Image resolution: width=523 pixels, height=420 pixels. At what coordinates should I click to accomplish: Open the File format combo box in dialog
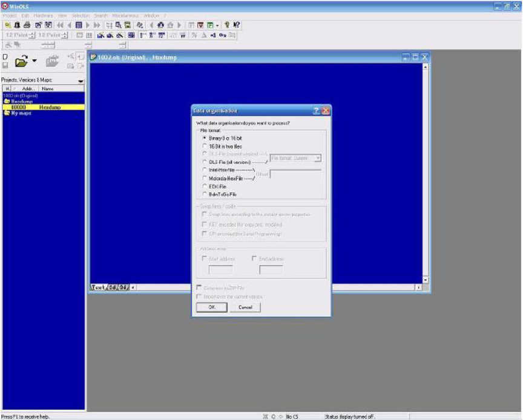point(295,158)
